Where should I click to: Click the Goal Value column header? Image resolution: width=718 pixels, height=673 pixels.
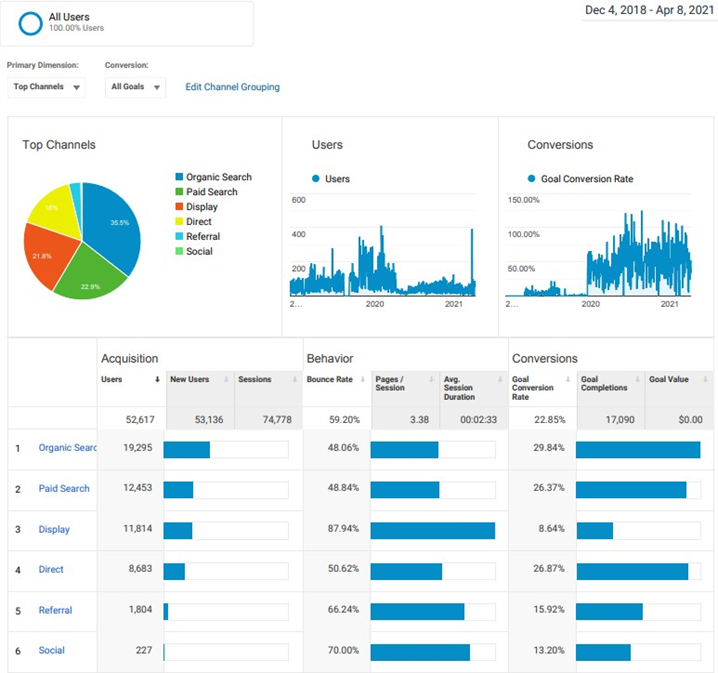click(x=669, y=379)
